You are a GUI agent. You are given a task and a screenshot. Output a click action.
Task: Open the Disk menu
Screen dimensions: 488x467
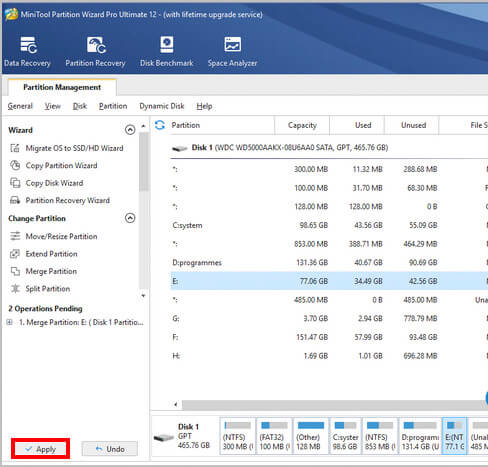[x=80, y=106]
